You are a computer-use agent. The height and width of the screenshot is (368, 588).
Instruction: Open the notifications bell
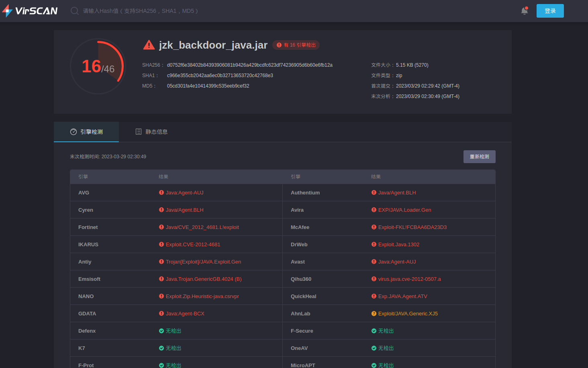pyautogui.click(x=525, y=11)
